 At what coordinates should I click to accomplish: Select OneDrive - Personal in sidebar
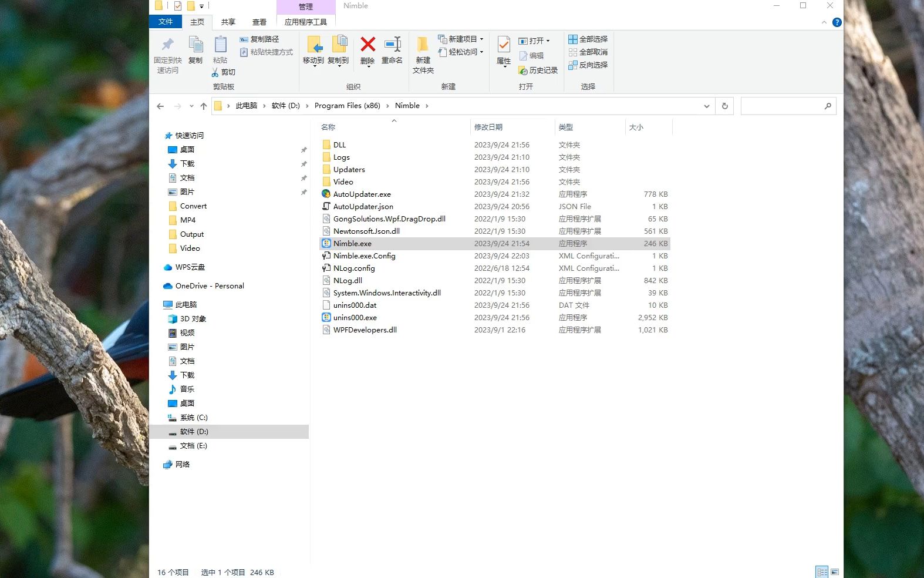[210, 286]
